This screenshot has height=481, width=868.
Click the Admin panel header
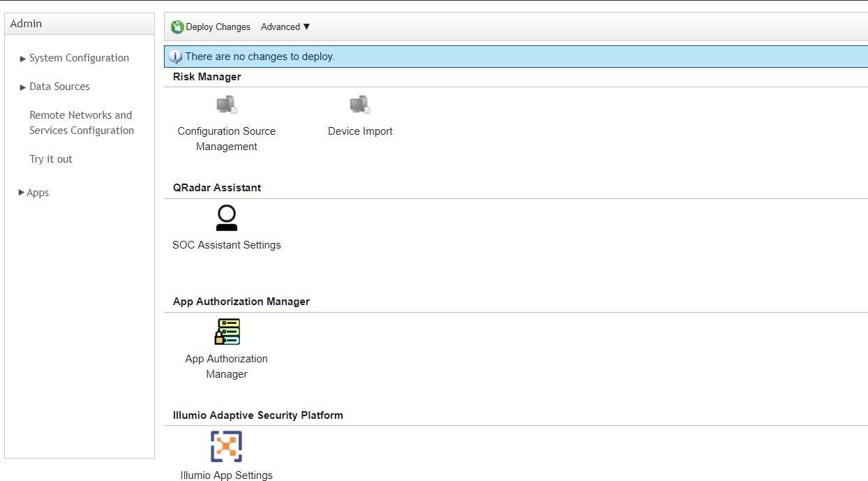click(x=80, y=24)
